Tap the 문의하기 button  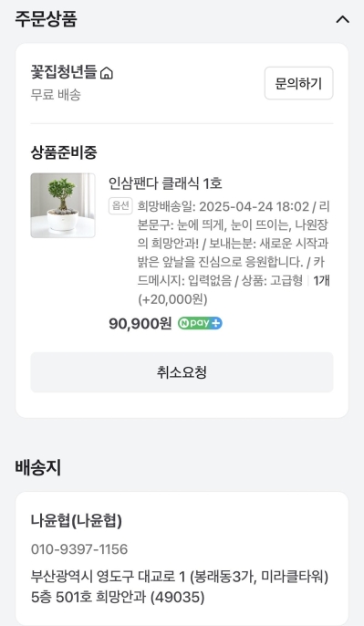point(298,83)
